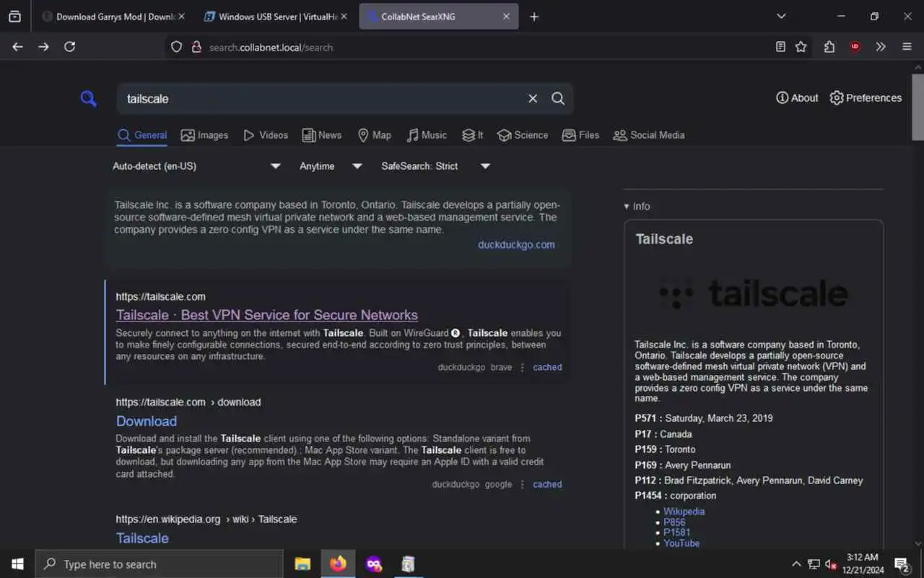Switch to the Map tab

click(x=375, y=135)
